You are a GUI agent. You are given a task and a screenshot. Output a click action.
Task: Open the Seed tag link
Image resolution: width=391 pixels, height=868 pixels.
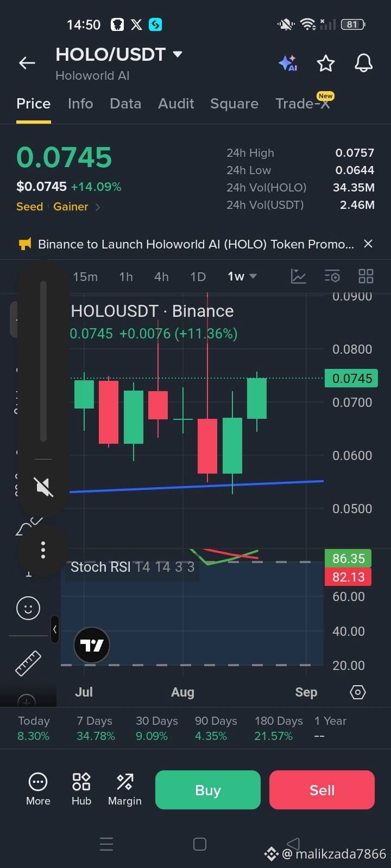tap(30, 207)
